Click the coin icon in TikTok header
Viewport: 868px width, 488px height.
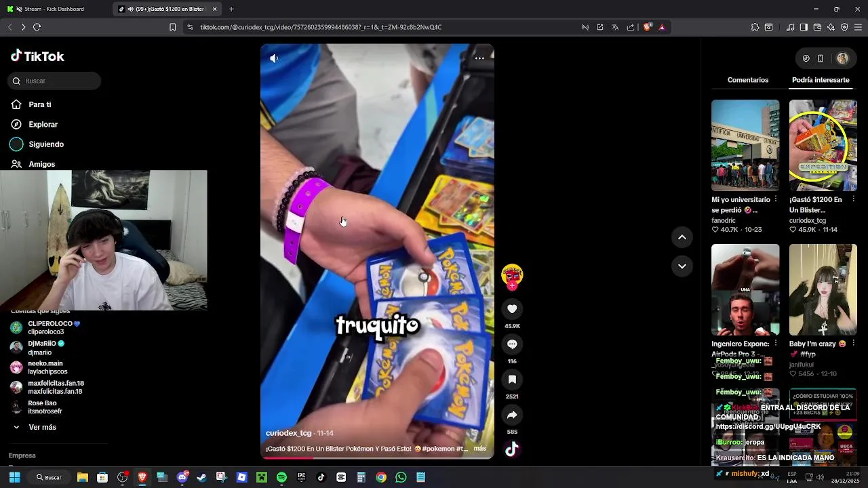pyautogui.click(x=806, y=58)
